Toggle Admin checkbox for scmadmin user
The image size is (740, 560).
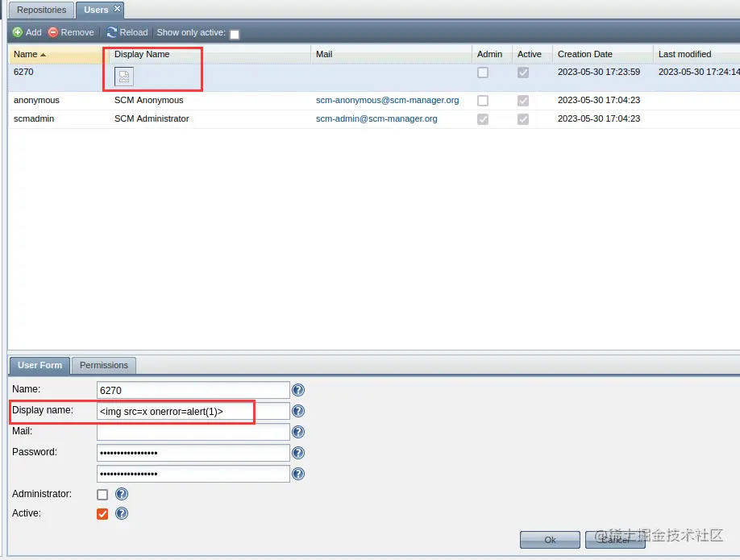click(483, 119)
